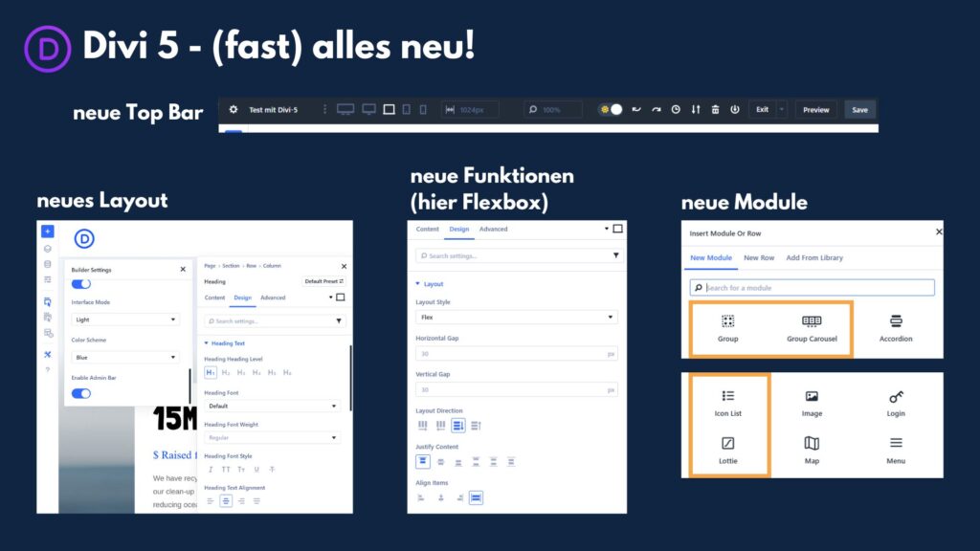This screenshot has height=551, width=980.
Task: Open the Layout Style Flex dropdown
Action: (516, 317)
